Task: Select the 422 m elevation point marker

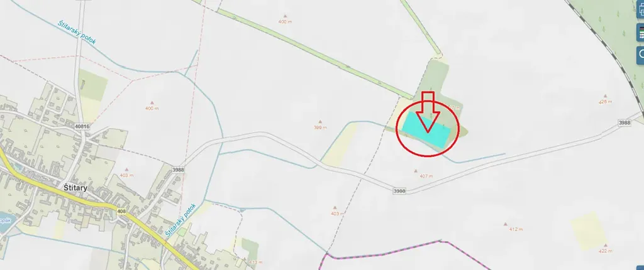Action: (x=605, y=246)
